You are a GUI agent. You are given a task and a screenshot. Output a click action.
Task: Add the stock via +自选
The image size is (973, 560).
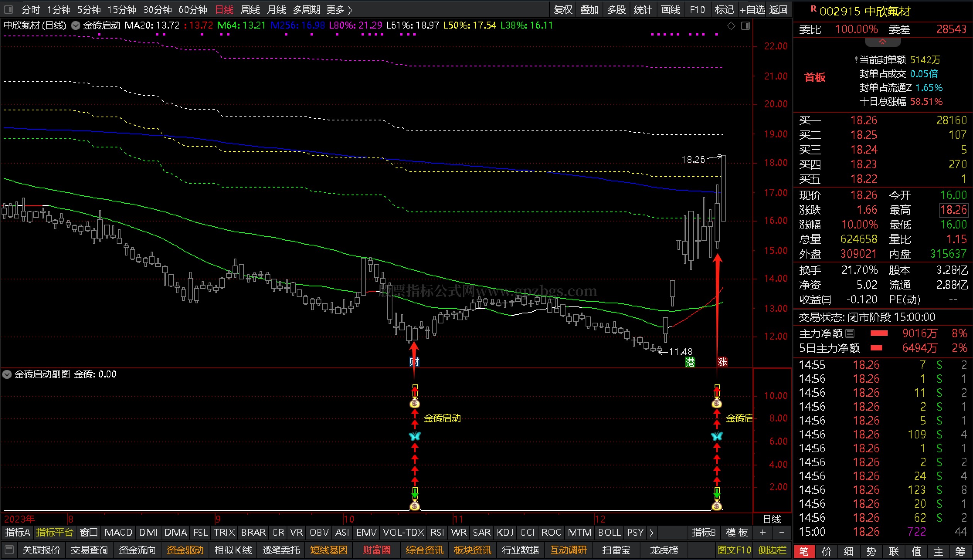[752, 10]
